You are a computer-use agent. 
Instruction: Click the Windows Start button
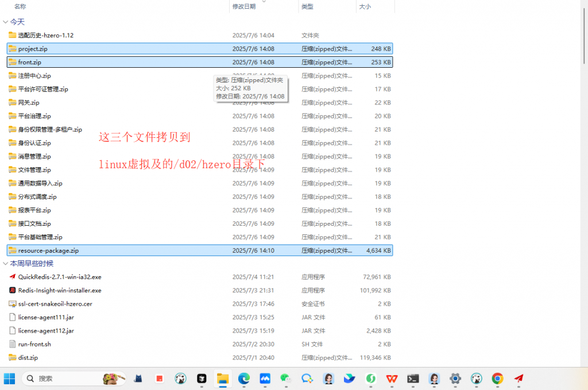point(10,379)
